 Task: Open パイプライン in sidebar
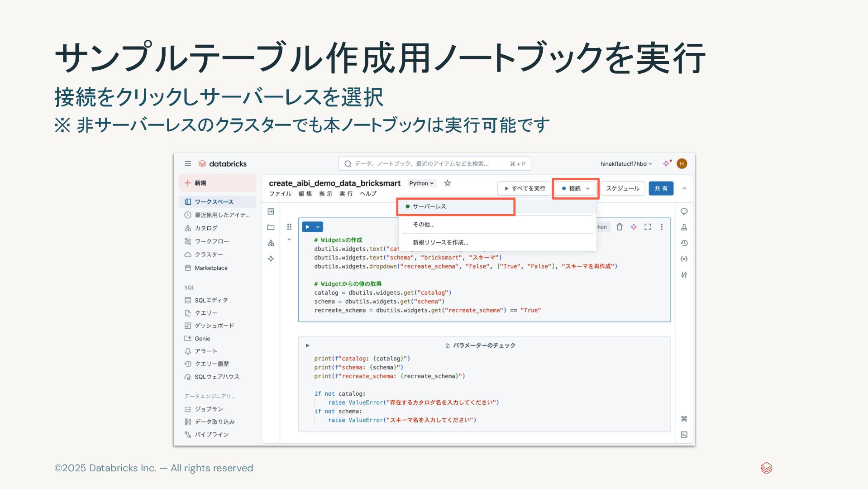(218, 435)
